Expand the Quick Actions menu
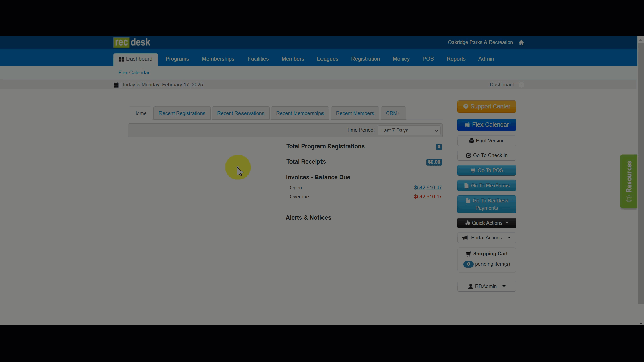 tap(487, 223)
